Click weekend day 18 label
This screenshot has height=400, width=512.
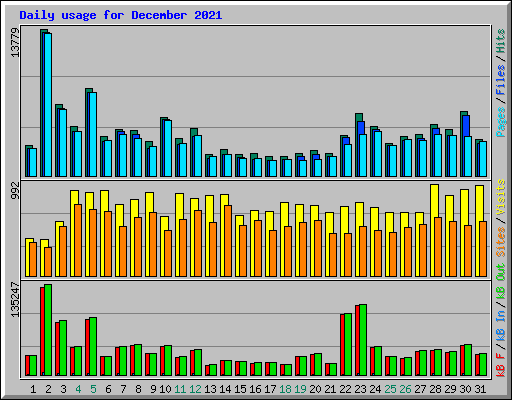pos(285,389)
